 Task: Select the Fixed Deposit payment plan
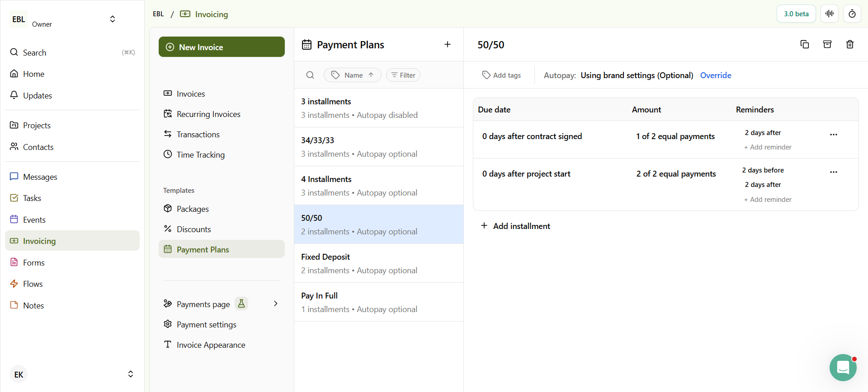click(379, 263)
